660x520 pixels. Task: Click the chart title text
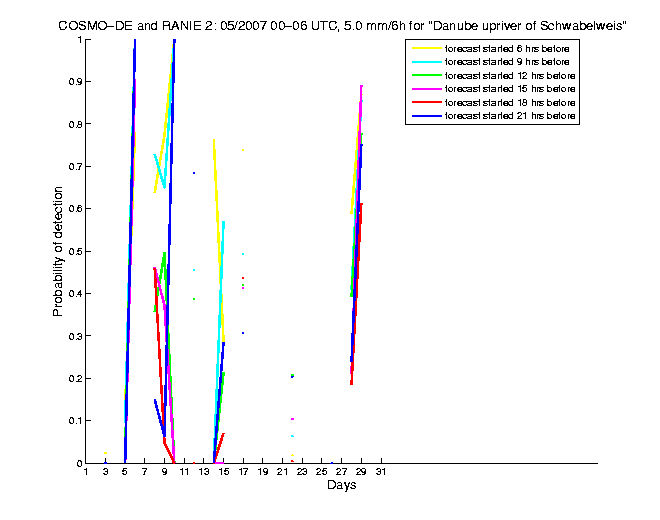coord(342,26)
